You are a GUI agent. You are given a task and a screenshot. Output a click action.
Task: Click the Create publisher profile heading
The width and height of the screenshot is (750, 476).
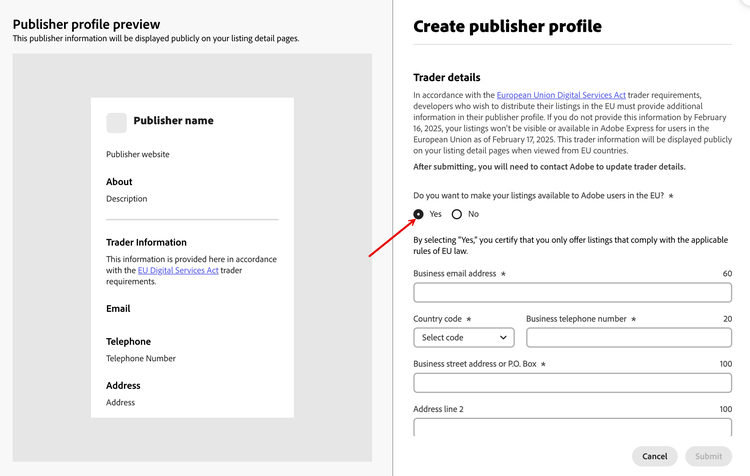(x=507, y=27)
